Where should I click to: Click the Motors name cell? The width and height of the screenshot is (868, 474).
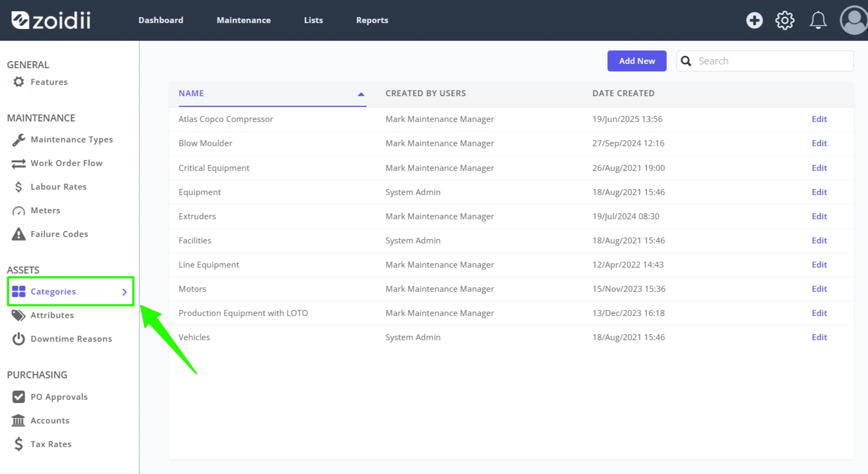pyautogui.click(x=192, y=289)
